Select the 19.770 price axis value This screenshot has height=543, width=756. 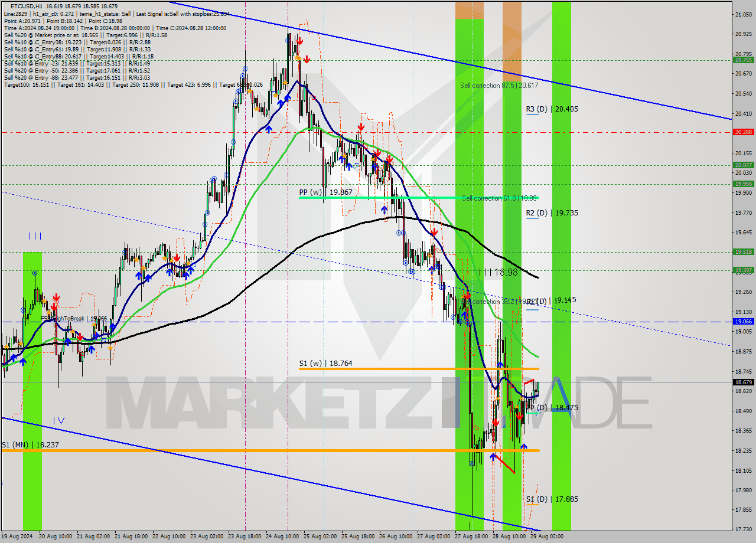click(743, 212)
